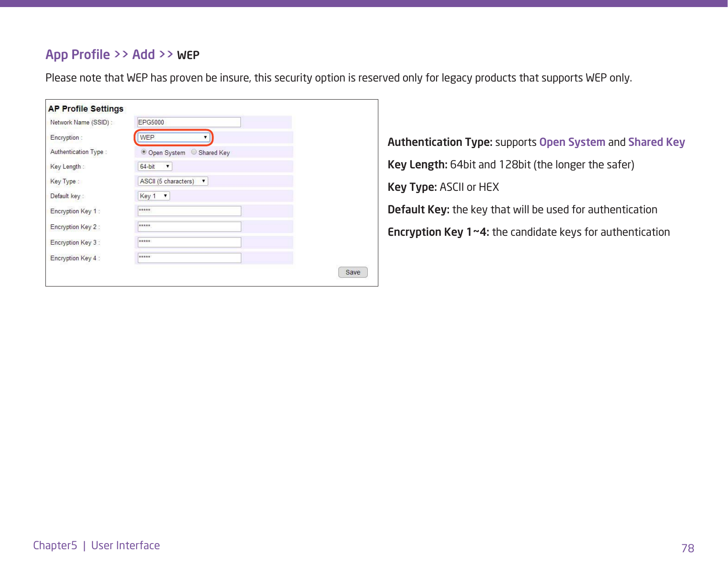The height and width of the screenshot is (562, 728).
Task: Select the Open System radio button
Action: coord(144,152)
